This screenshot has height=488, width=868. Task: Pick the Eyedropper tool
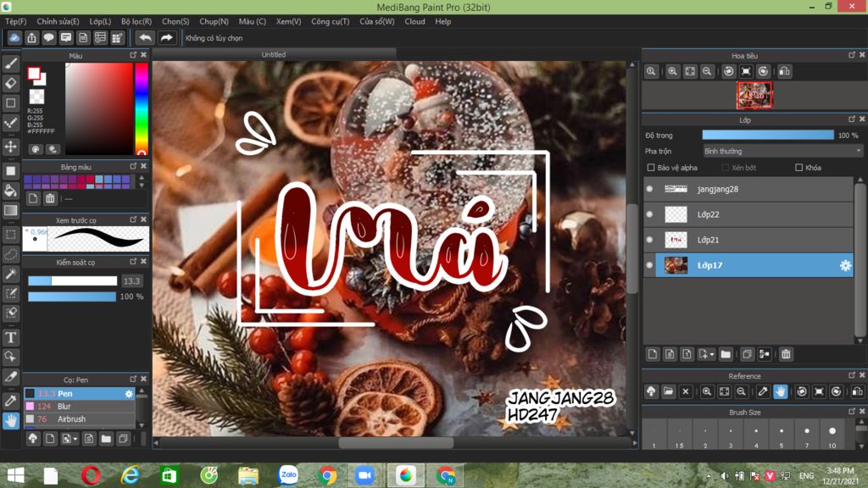[x=10, y=401]
